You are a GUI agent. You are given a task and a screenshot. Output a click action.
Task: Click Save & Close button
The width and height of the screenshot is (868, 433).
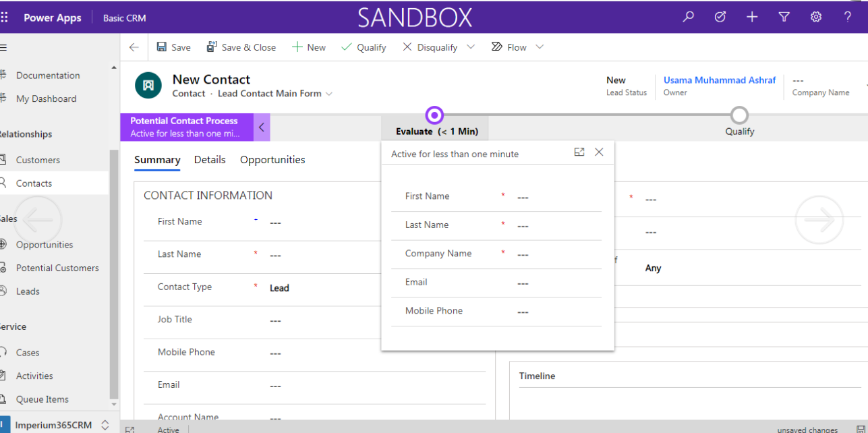click(241, 47)
